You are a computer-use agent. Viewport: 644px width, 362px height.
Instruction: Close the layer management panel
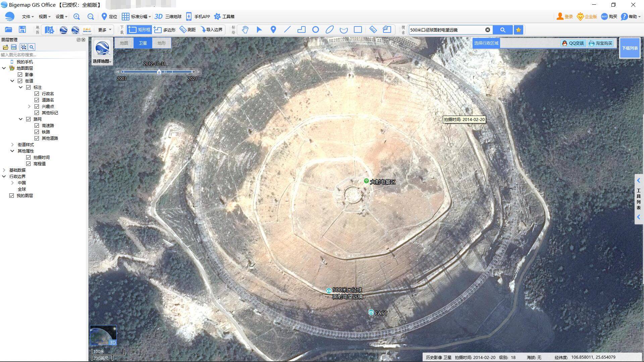(84, 40)
